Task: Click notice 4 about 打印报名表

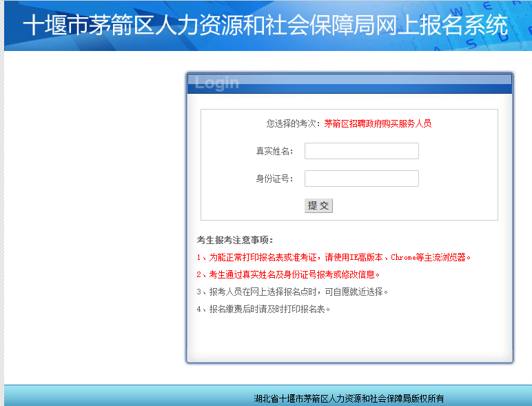Action: pyautogui.click(x=264, y=309)
